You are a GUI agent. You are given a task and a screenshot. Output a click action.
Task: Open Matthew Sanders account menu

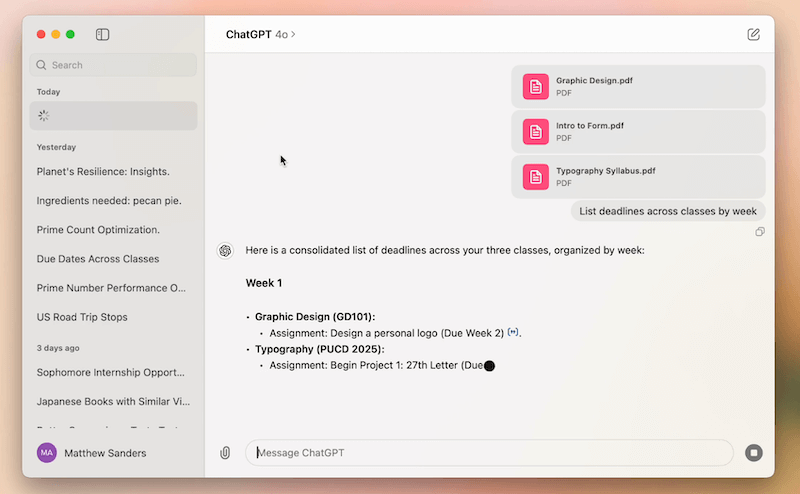click(x=92, y=453)
